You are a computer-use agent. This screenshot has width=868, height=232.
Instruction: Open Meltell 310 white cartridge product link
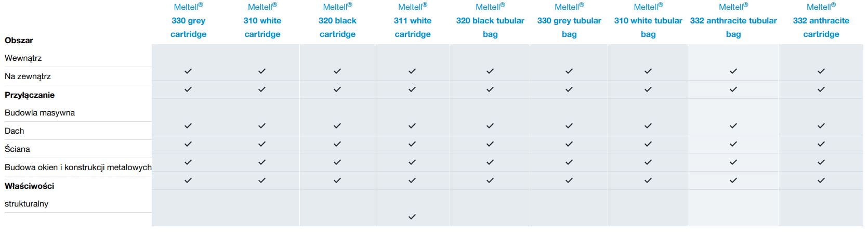click(x=262, y=21)
